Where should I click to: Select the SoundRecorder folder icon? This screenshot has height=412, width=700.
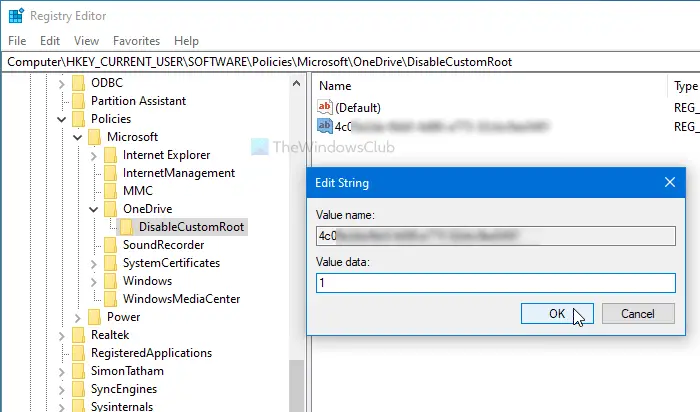click(x=111, y=245)
